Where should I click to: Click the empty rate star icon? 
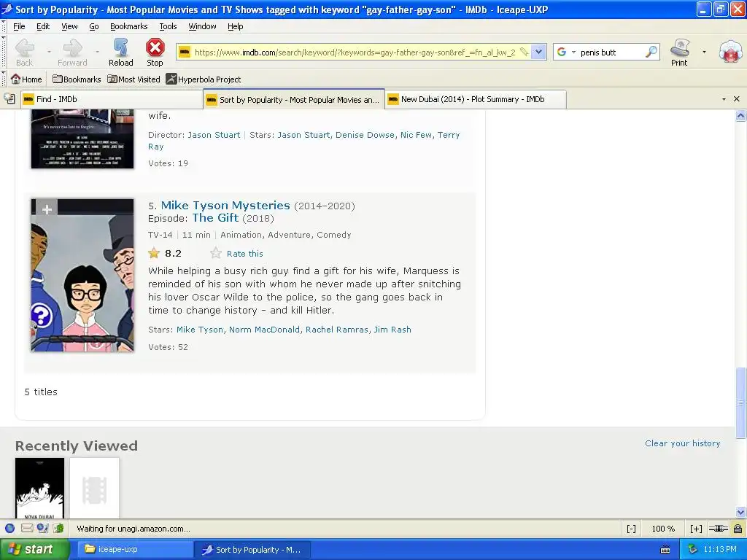coord(216,253)
